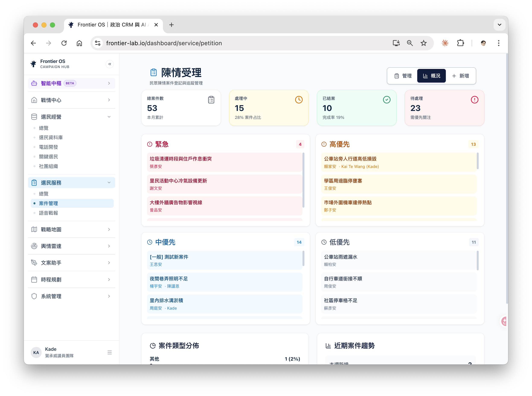Open the new browser tab button
532x396 pixels.
point(171,25)
